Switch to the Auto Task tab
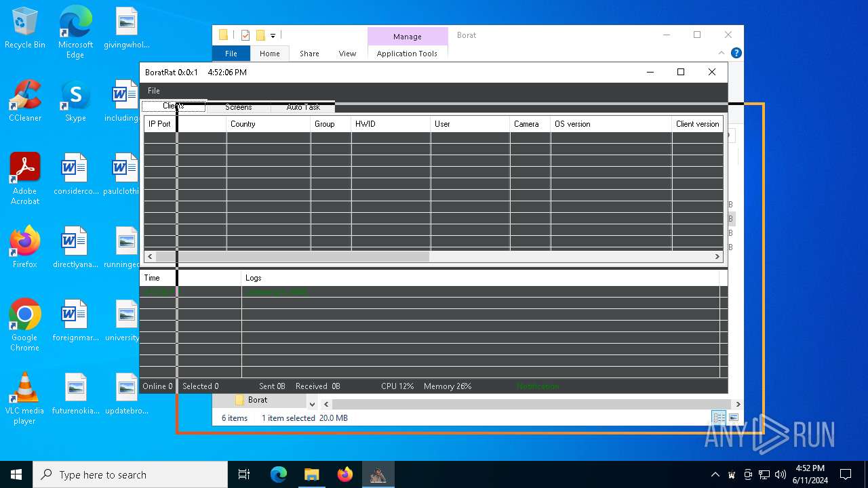 point(303,107)
